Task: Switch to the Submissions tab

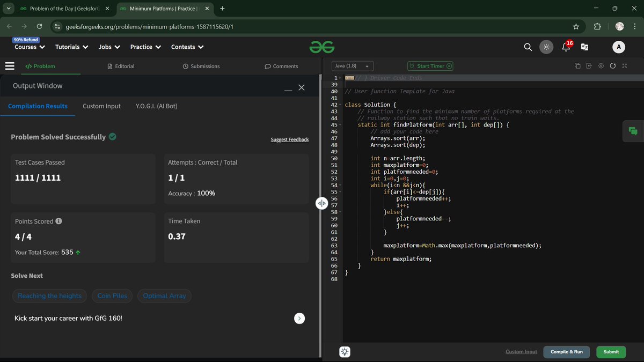Action: [201, 66]
